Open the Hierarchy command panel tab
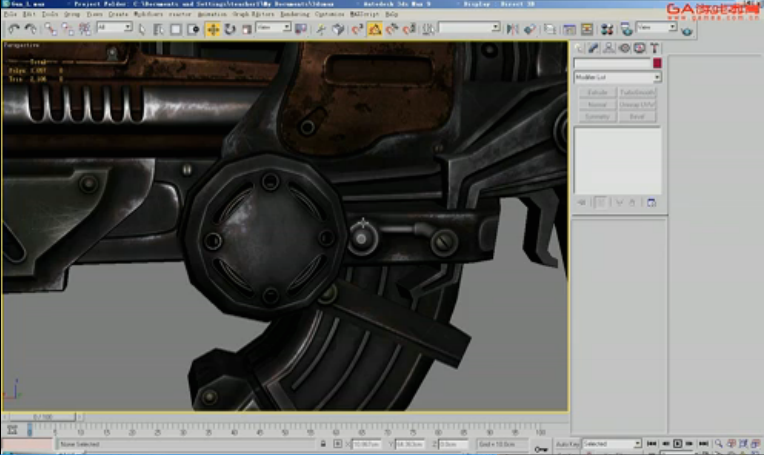Viewport: 764px width, 455px height. tap(609, 48)
